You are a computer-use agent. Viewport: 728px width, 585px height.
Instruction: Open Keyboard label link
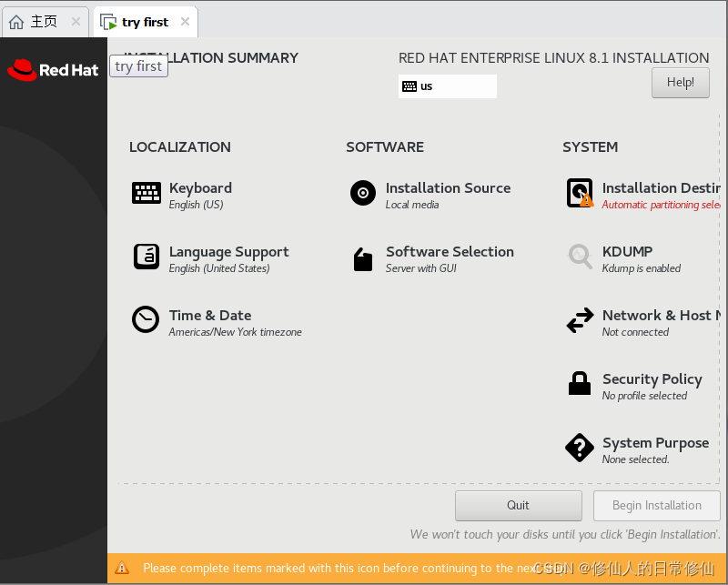200,188
